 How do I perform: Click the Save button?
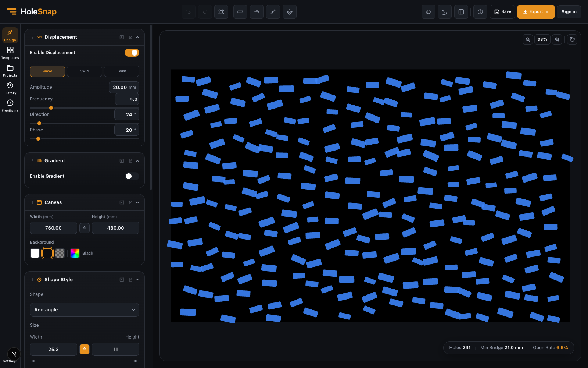502,12
